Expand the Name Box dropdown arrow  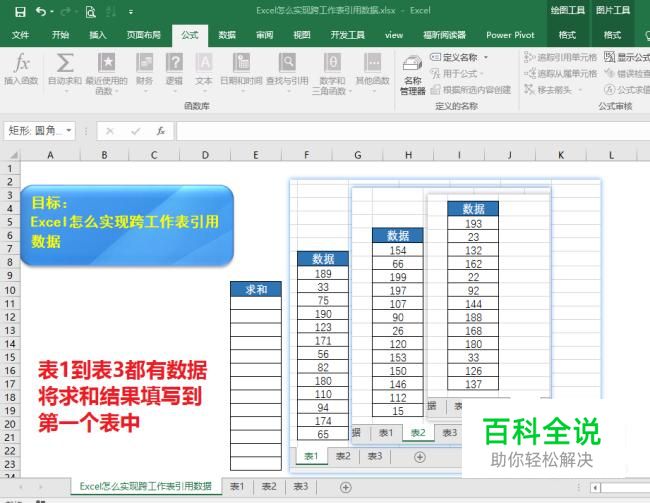(69, 131)
